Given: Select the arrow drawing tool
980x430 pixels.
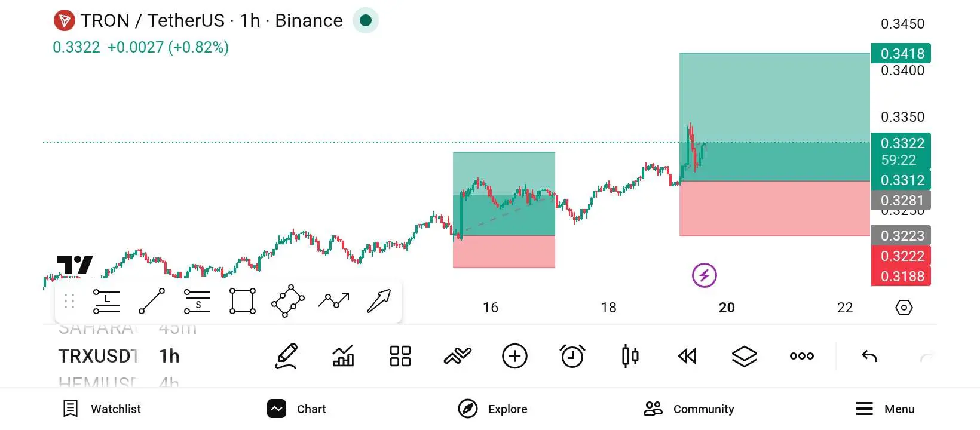Looking at the screenshot, I should tap(379, 301).
